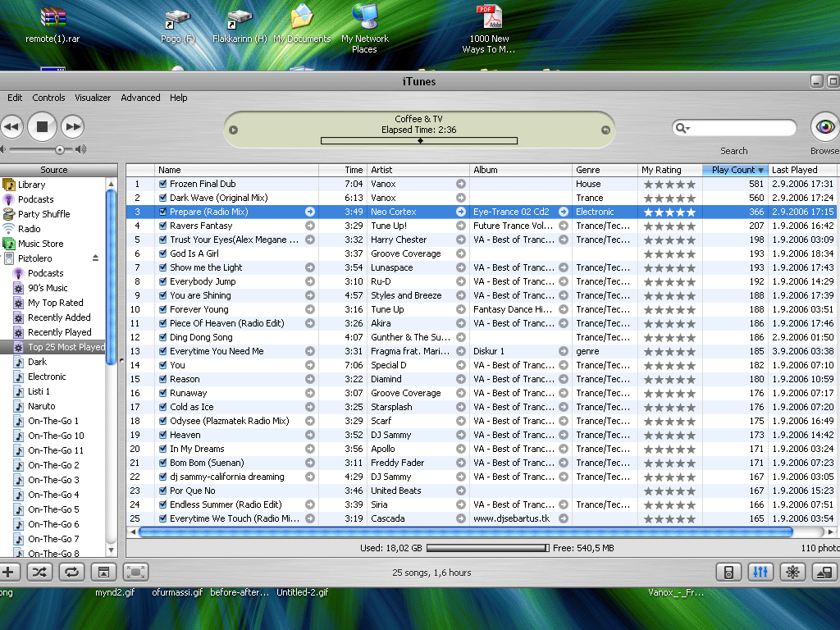Adjust the volume slider knob

click(x=59, y=149)
